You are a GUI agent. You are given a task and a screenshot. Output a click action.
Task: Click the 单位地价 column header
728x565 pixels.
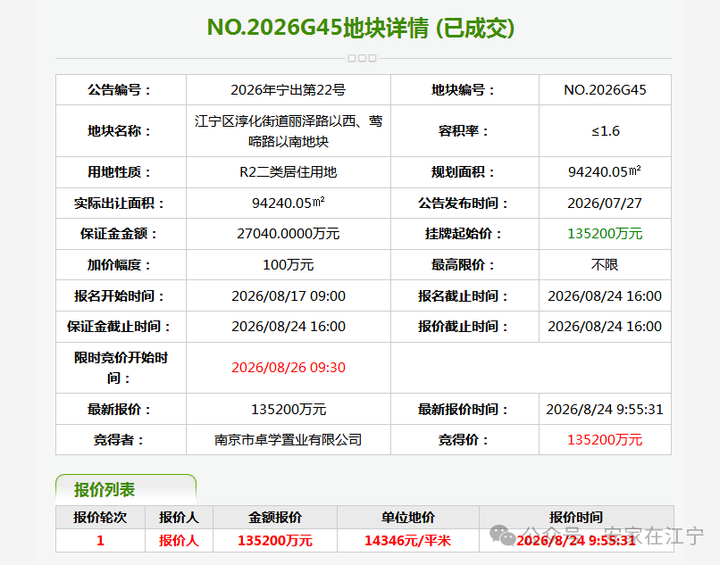click(408, 517)
